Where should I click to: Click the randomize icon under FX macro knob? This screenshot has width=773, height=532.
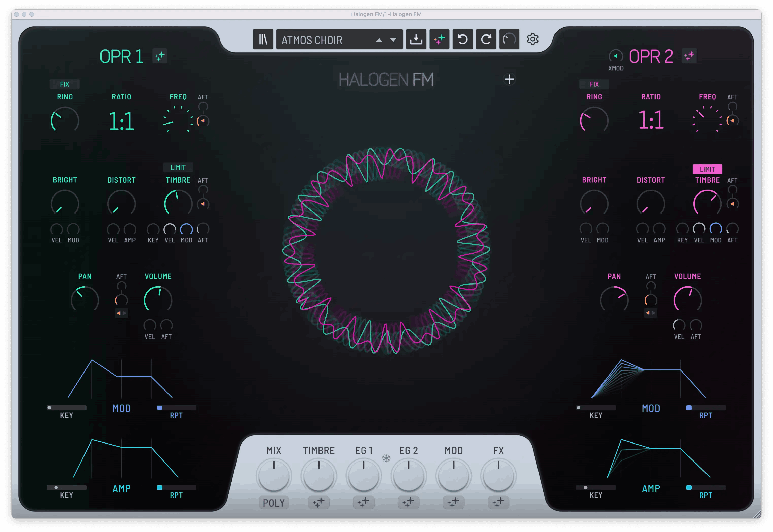pos(498,502)
